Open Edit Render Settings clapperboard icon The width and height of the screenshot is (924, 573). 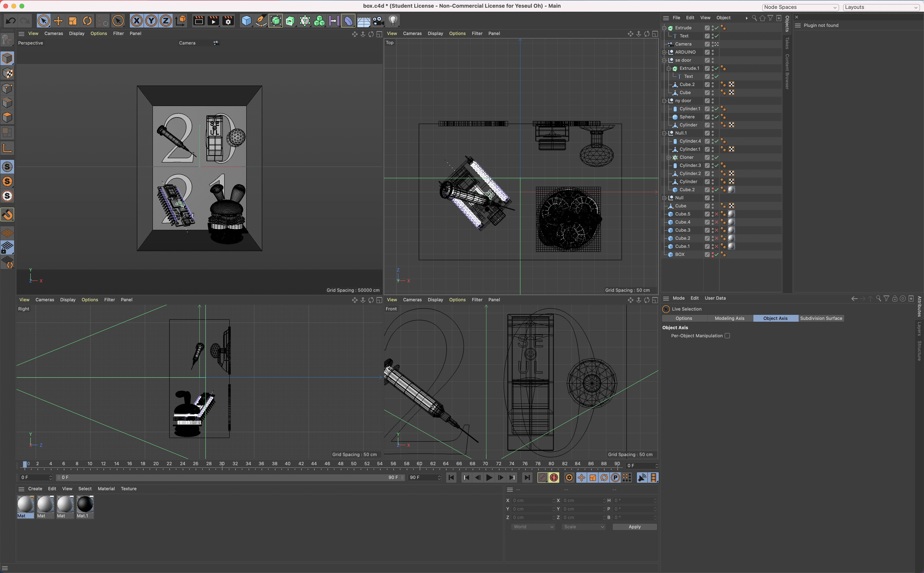tap(228, 21)
